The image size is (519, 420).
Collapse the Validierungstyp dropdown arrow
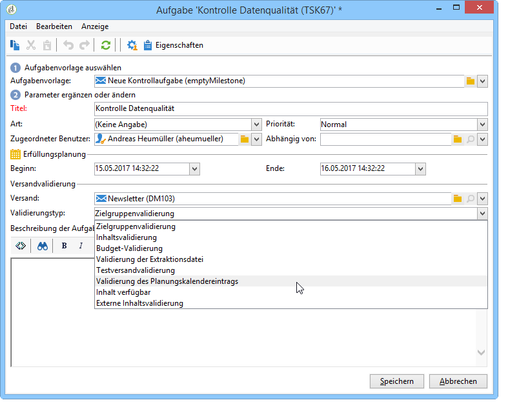(x=483, y=214)
